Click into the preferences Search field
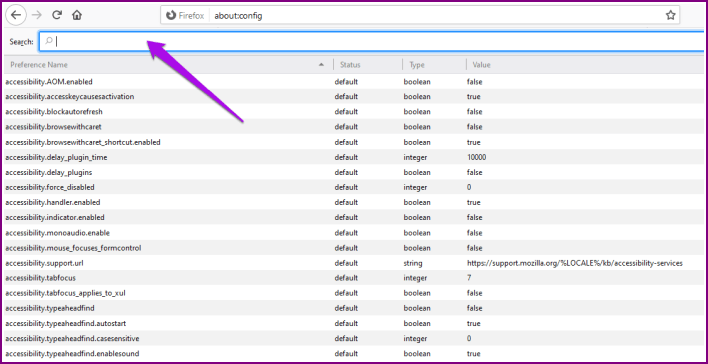The height and width of the screenshot is (364, 708). 372,42
